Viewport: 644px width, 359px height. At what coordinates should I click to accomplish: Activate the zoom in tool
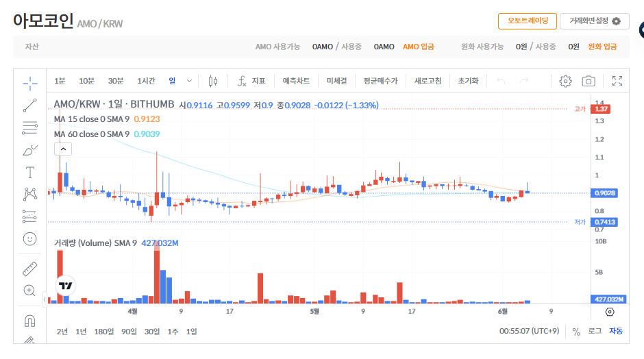(x=29, y=290)
